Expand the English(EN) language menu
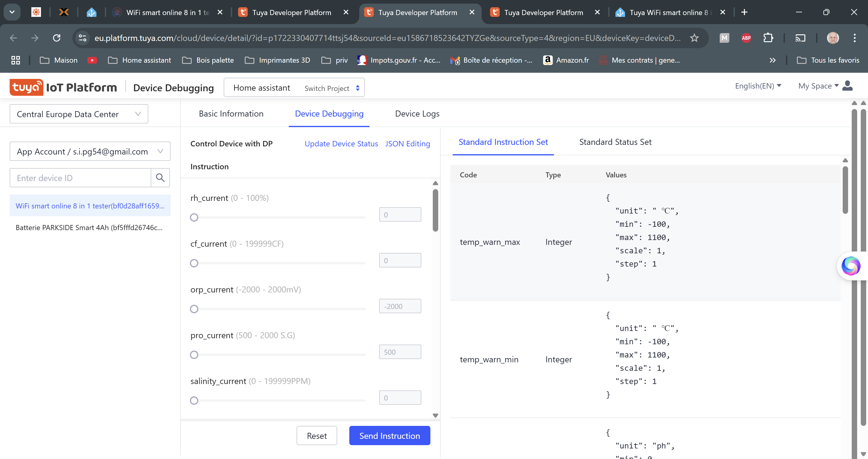Viewport: 868px width, 459px height. [758, 86]
